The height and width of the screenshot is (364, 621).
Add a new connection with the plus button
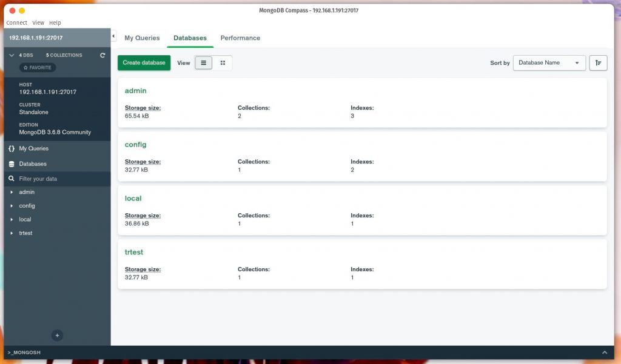point(57,335)
